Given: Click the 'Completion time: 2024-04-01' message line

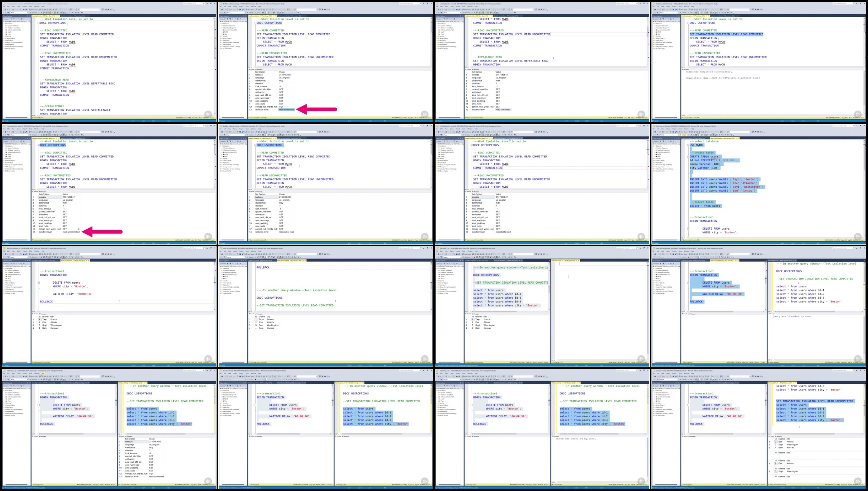Looking at the screenshot, I should pyautogui.click(x=723, y=78).
